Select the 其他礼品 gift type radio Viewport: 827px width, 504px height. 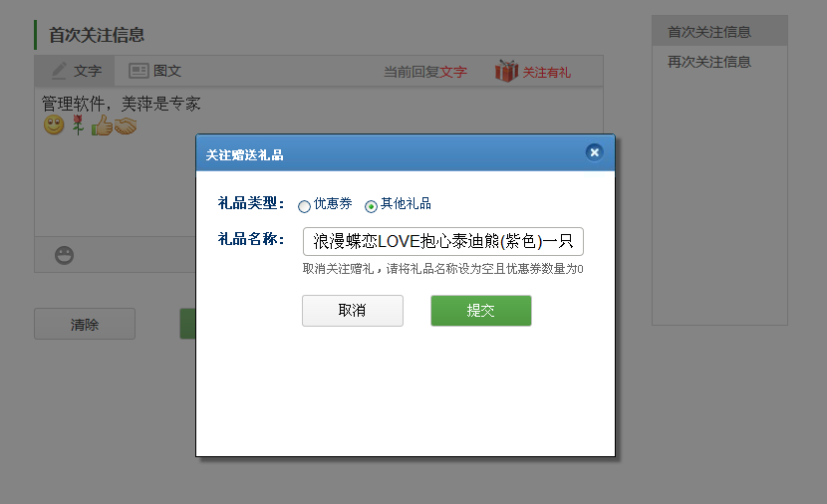pyautogui.click(x=371, y=206)
